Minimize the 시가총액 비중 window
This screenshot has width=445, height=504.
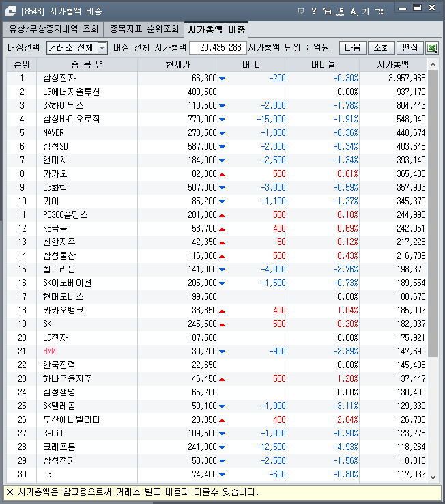[x=402, y=8]
